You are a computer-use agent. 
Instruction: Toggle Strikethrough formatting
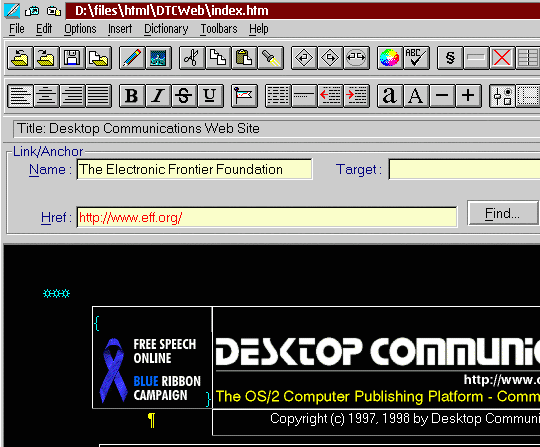[x=184, y=96]
